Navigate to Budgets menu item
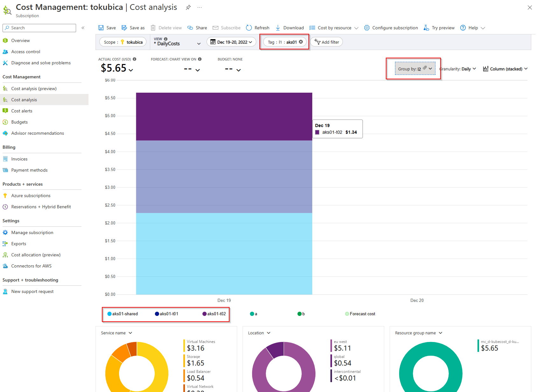This screenshot has width=537, height=392. [19, 122]
